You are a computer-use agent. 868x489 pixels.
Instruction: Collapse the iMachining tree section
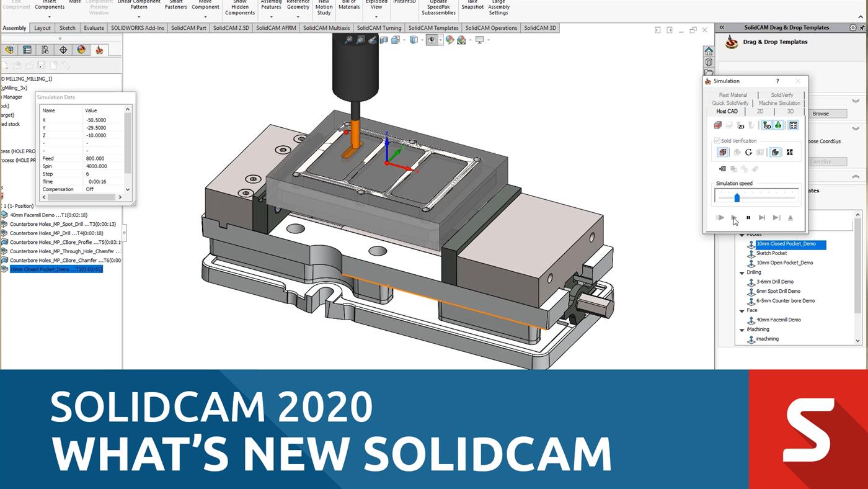[742, 329]
